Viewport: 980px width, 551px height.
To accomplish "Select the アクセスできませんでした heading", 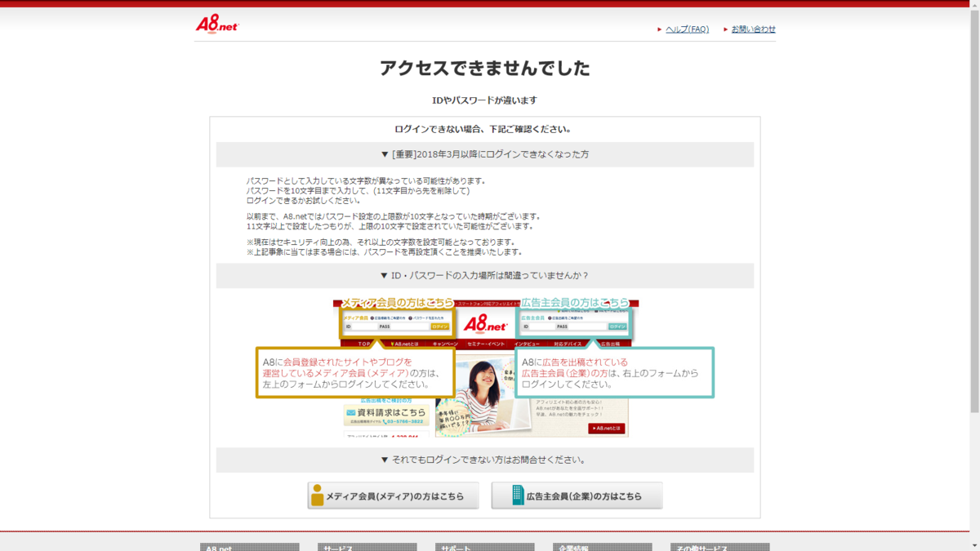I will click(x=485, y=69).
